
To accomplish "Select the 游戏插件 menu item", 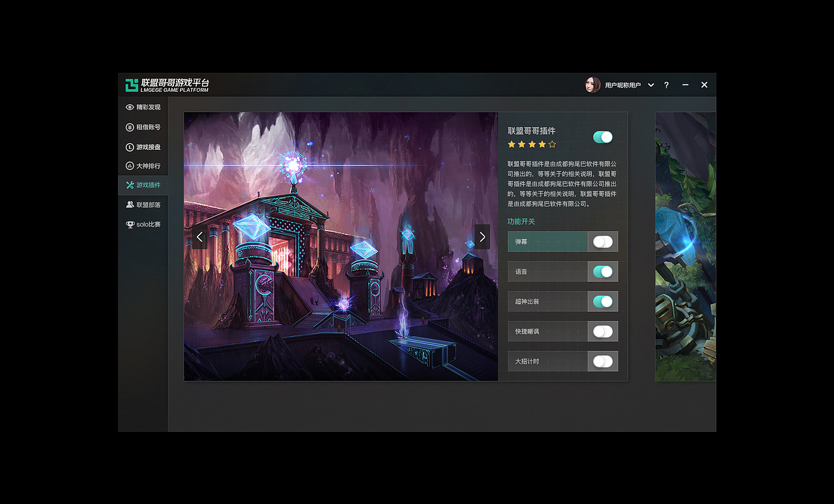I will pos(143,185).
